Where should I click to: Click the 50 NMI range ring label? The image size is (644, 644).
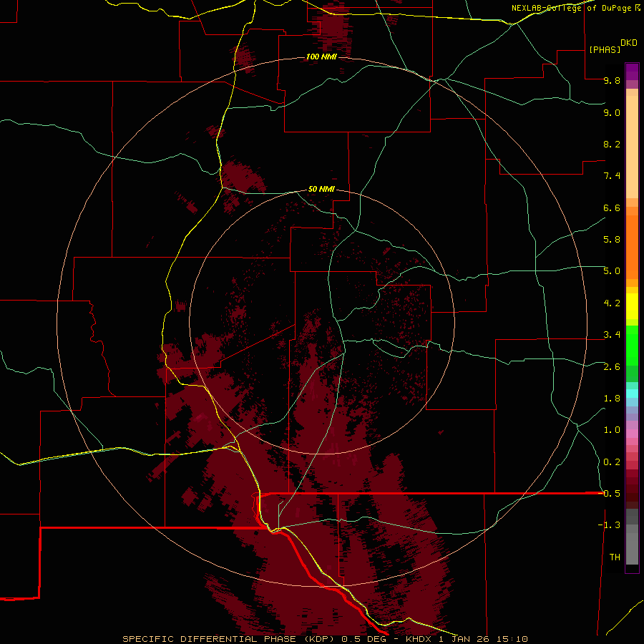321,189
